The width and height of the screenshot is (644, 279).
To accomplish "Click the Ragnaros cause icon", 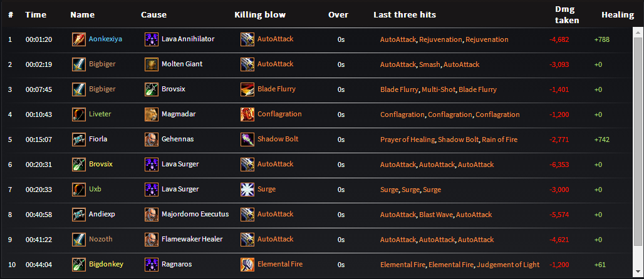I will click(x=151, y=265).
